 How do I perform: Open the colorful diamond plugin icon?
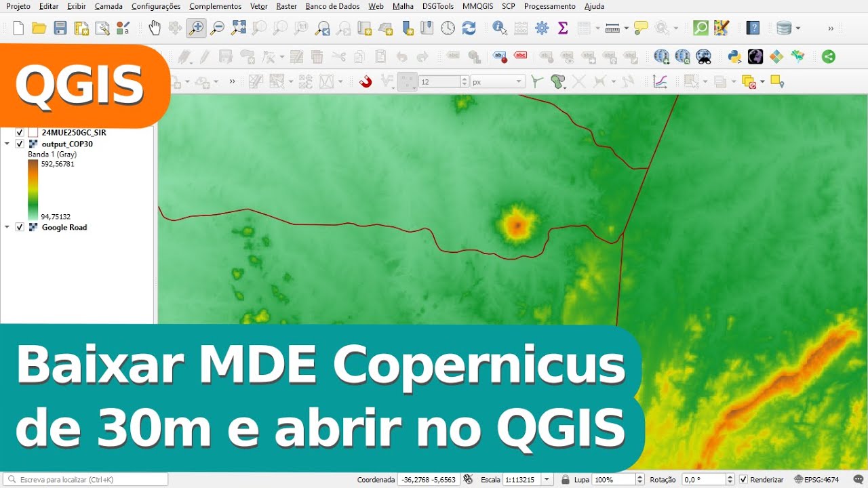coord(776,56)
